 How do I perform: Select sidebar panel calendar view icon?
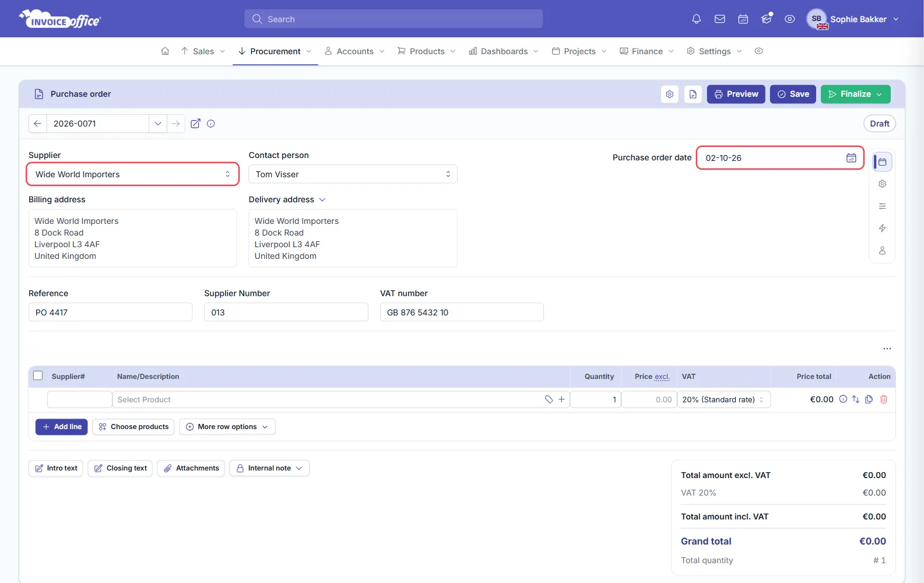click(883, 162)
